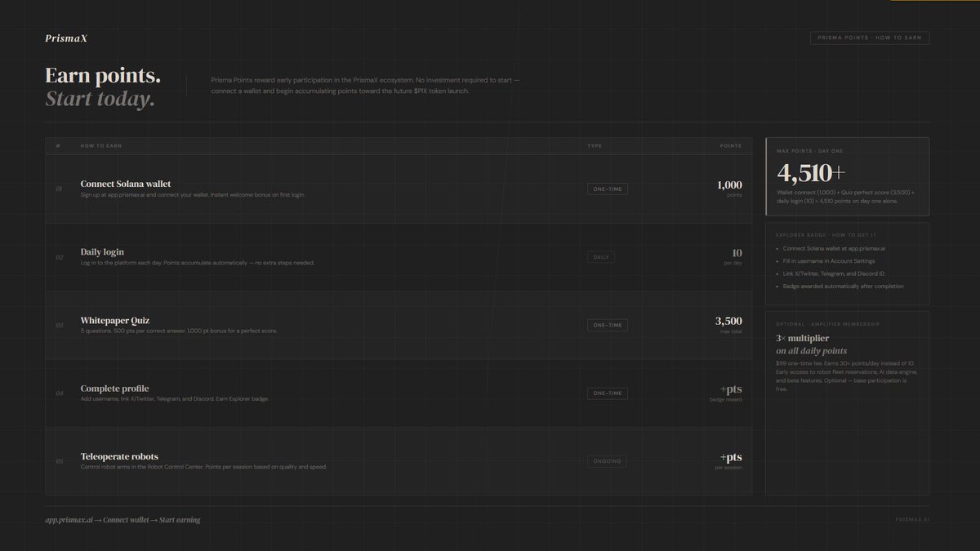The height and width of the screenshot is (551, 980).
Task: Click the MAX POINTS - DAY ONE label
Action: 810,151
